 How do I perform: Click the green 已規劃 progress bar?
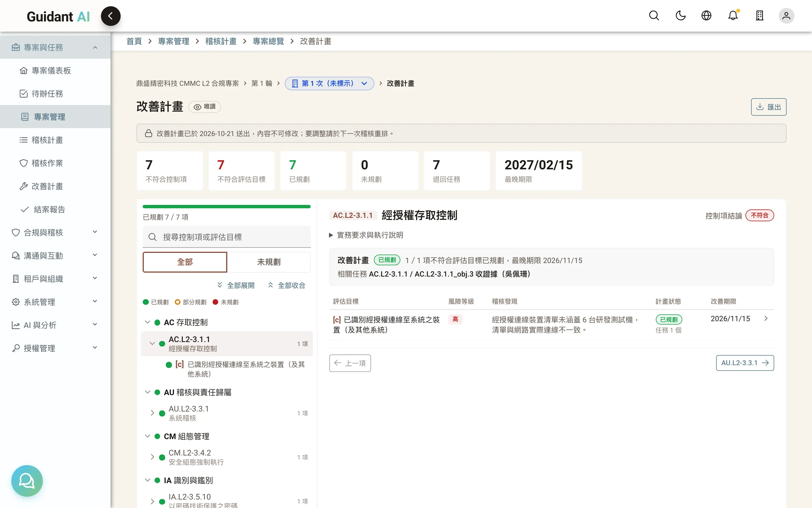coord(226,207)
